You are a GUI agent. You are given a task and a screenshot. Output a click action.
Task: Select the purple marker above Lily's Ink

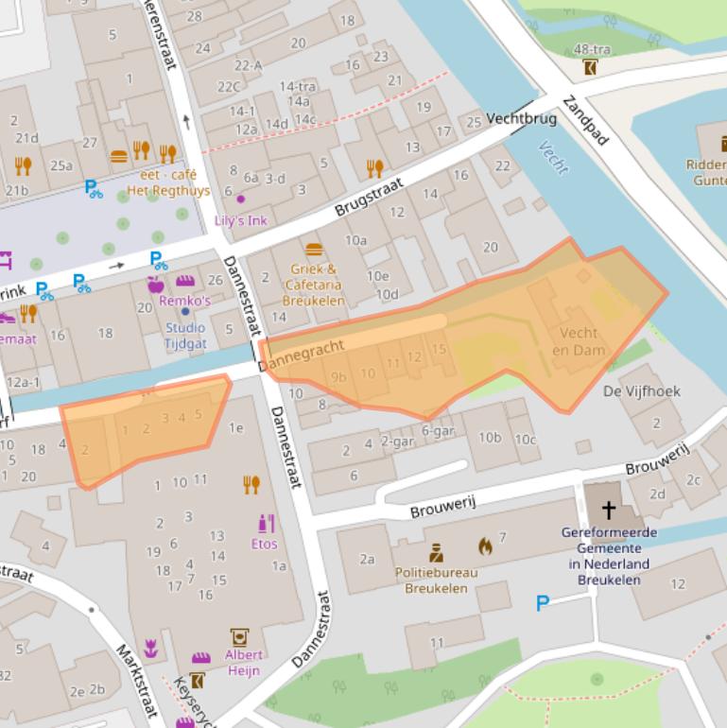pos(240,199)
